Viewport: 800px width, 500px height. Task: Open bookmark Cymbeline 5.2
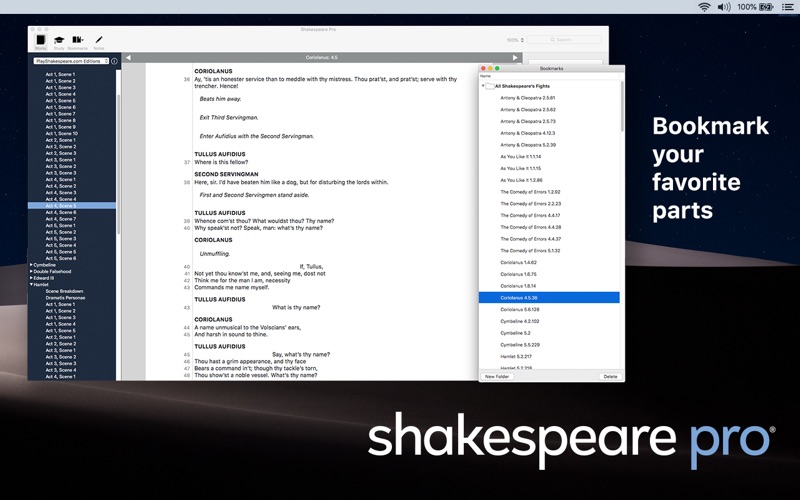(515, 333)
